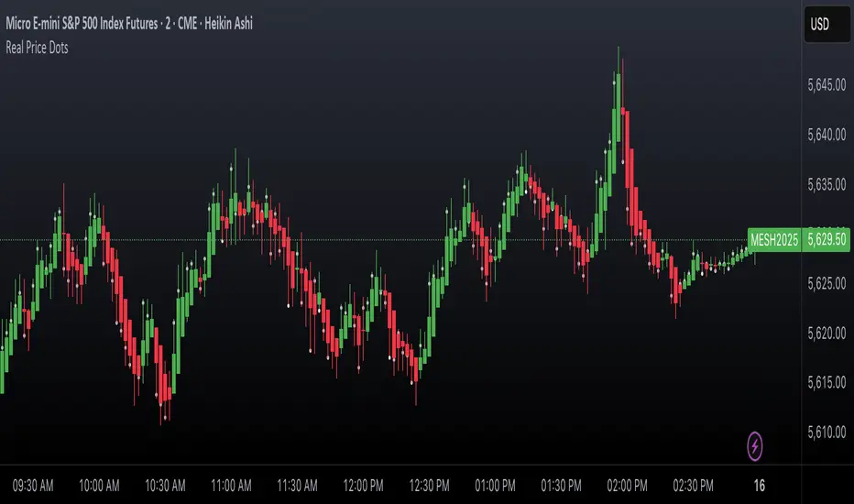Select the MESH2025 symbol price tag

click(774, 240)
